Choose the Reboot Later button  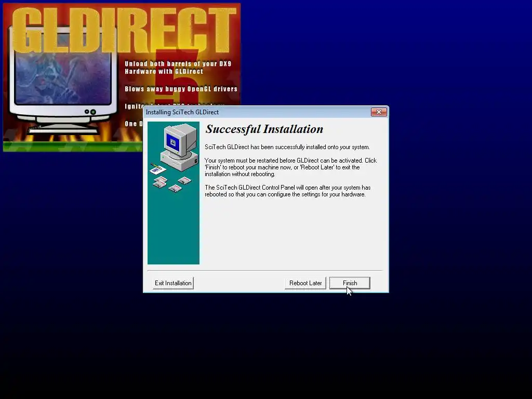point(305,283)
